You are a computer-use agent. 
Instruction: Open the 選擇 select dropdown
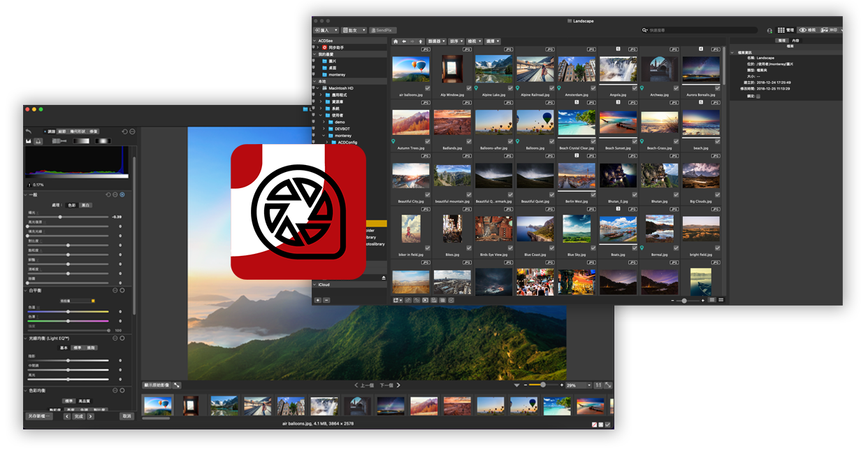(493, 41)
